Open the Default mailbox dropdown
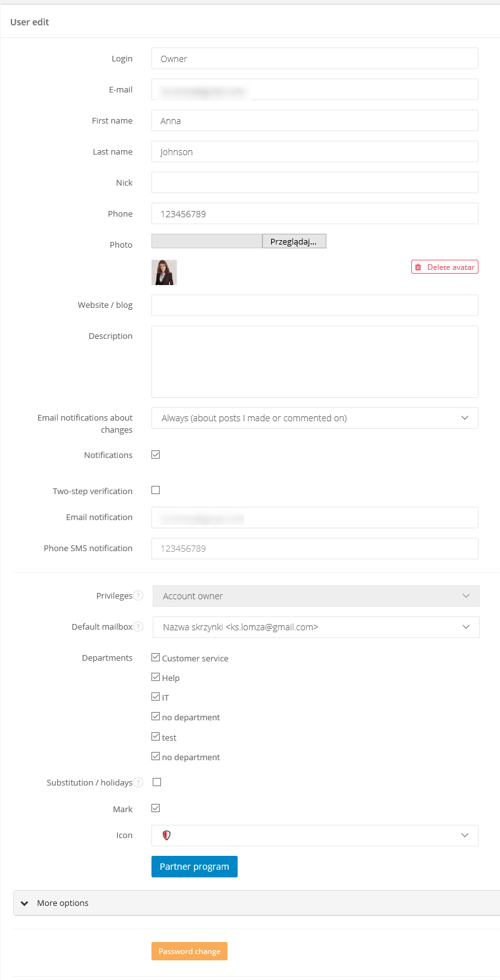The width and height of the screenshot is (500, 980). pos(316,627)
